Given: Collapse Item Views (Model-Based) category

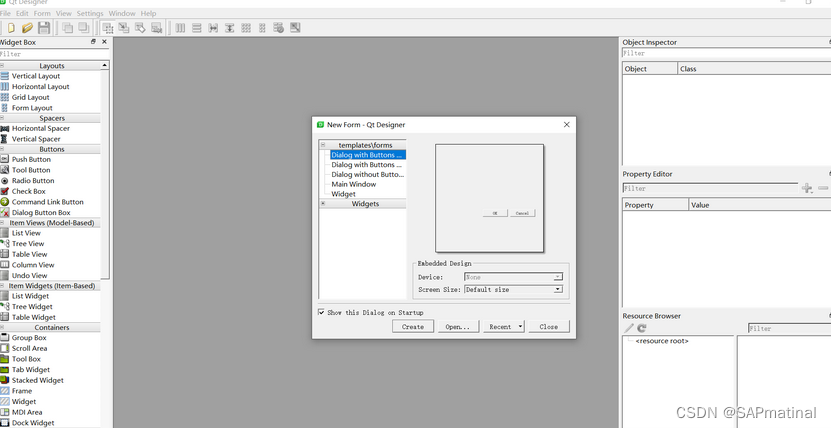Looking at the screenshot, I should pos(2,222).
